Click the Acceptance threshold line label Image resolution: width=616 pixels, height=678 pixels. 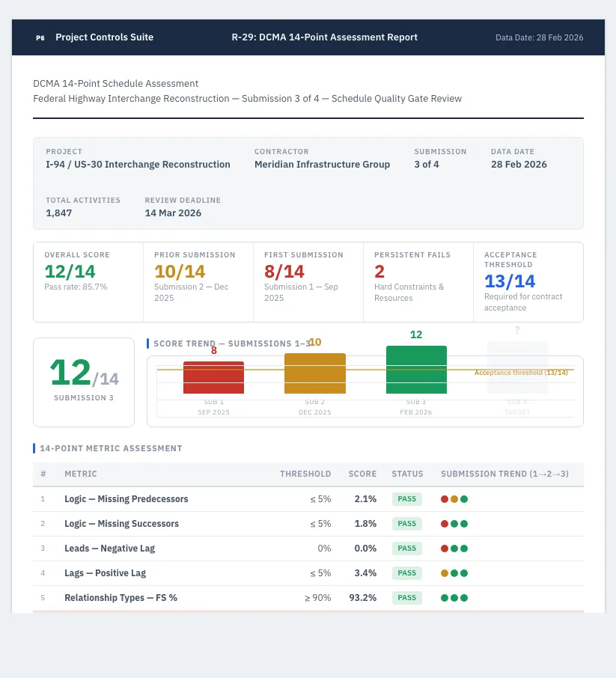(x=521, y=373)
